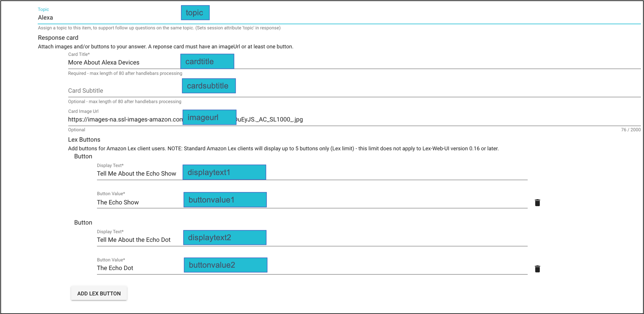The width and height of the screenshot is (644, 314).
Task: Edit Display Text 'Tell Me About the Echo Dot'
Action: click(x=312, y=240)
